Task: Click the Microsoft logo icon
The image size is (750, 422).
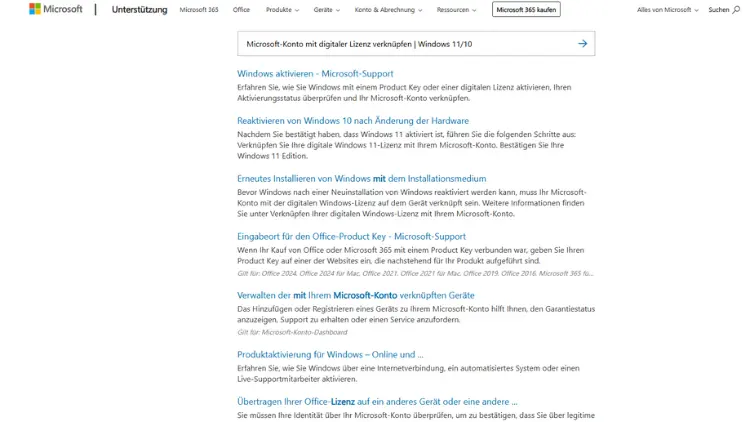Action: tap(35, 9)
